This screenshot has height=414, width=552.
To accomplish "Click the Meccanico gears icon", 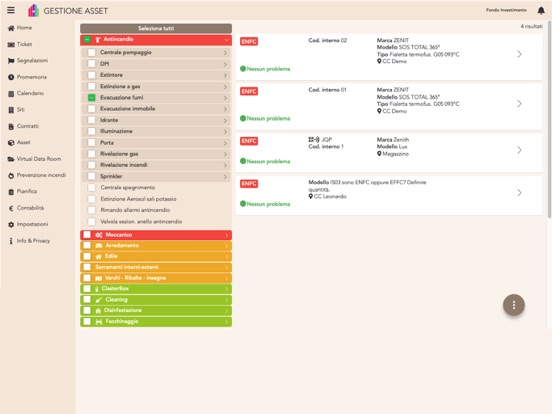I will click(x=99, y=235).
